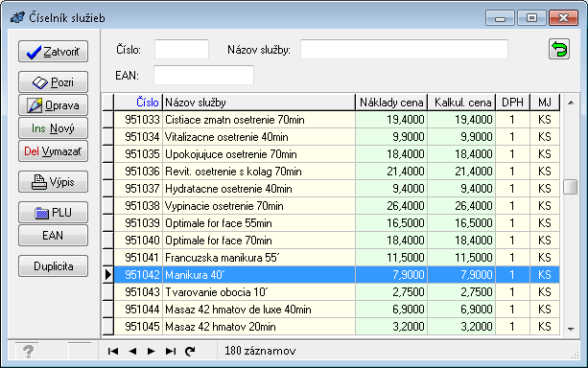
Task: Click the green return arrow icon
Action: click(x=559, y=50)
